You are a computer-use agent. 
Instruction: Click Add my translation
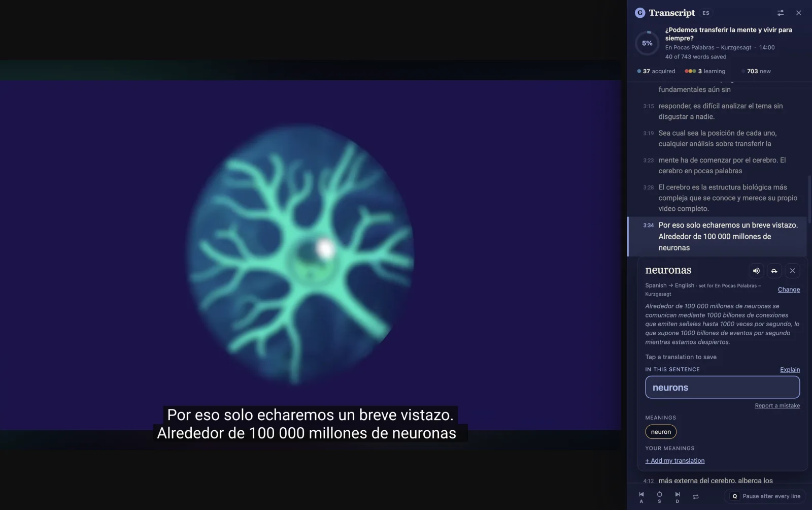click(674, 461)
